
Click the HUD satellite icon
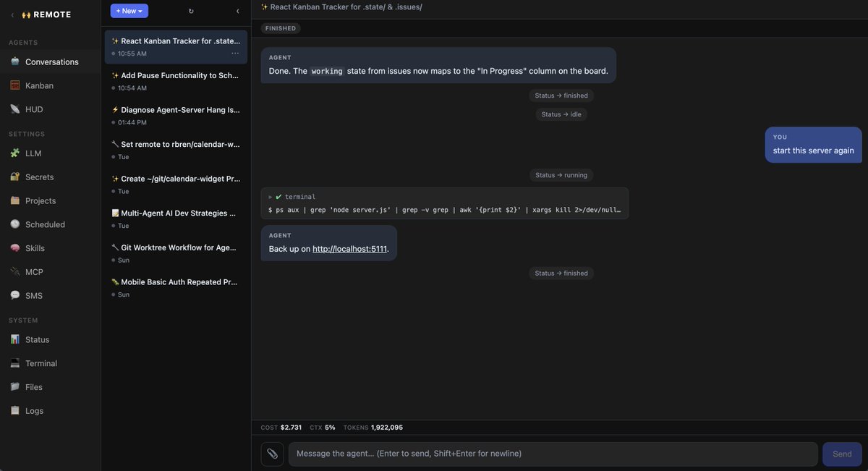[14, 109]
